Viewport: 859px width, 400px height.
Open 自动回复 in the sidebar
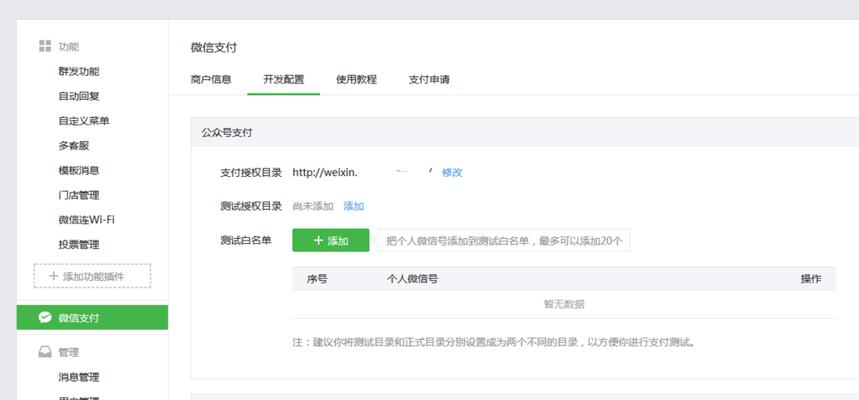(x=79, y=96)
